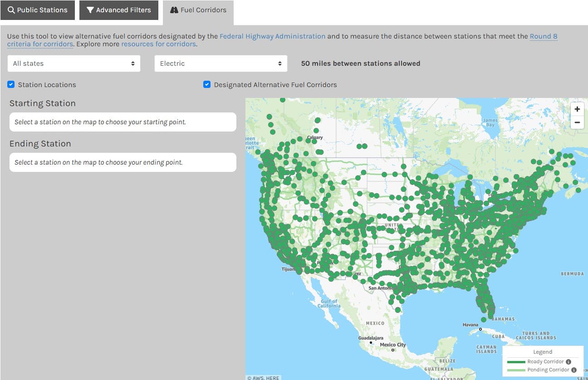Image resolution: width=588 pixels, height=380 pixels.
Task: Click the Starting Station selection field
Action: coord(123,122)
